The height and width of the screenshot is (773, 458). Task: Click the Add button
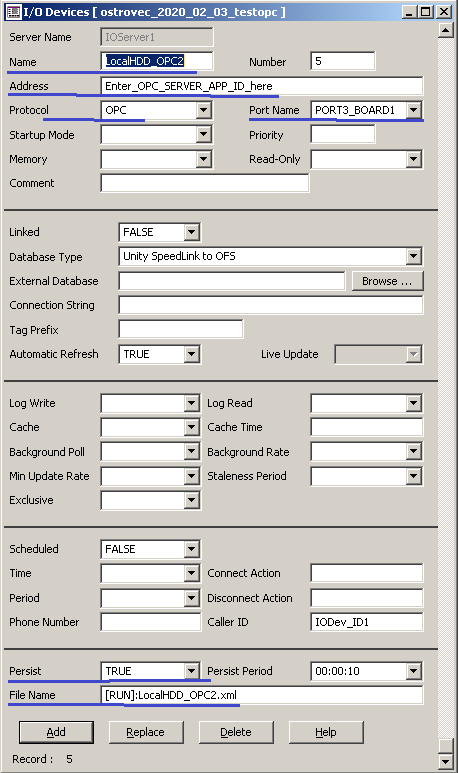pos(56,732)
